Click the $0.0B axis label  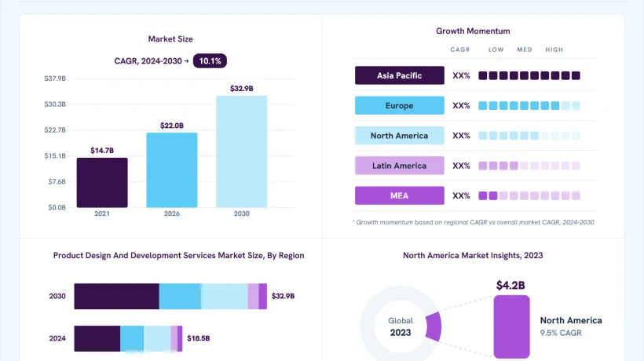coord(57,207)
